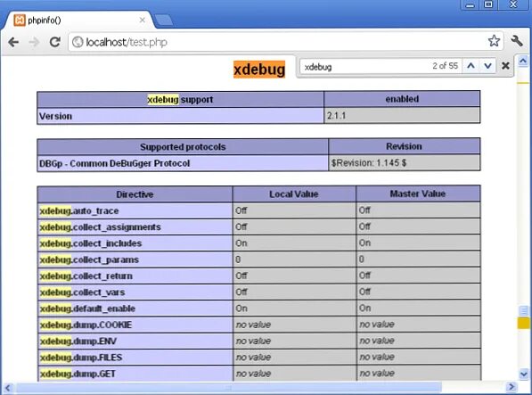Bookmark the page with the star icon
Screen dimensions: 532x395
coord(494,41)
